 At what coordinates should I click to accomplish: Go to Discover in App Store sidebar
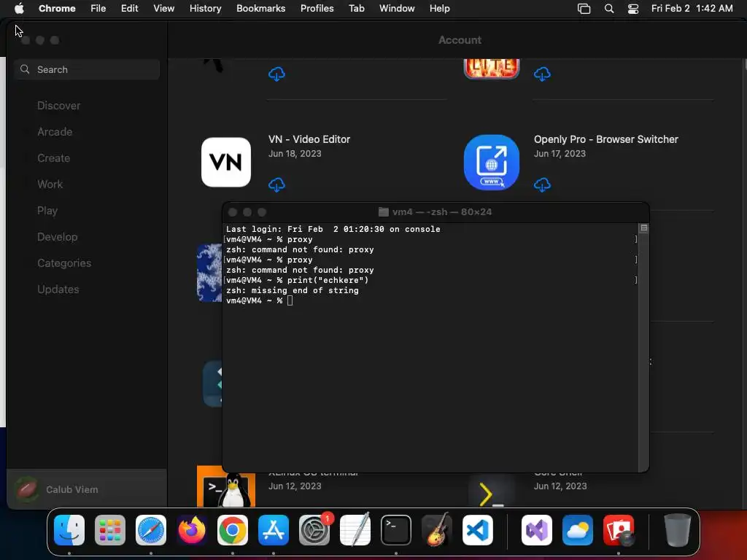pyautogui.click(x=58, y=106)
